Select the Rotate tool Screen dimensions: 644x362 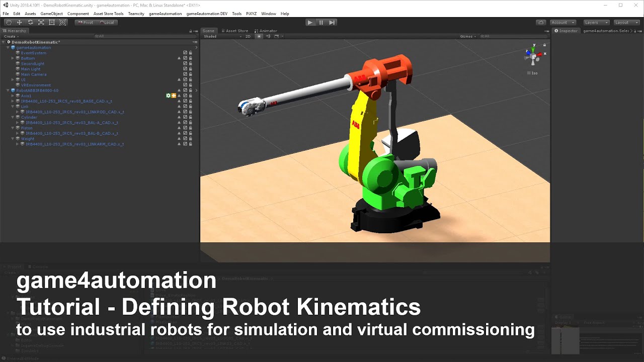click(30, 22)
